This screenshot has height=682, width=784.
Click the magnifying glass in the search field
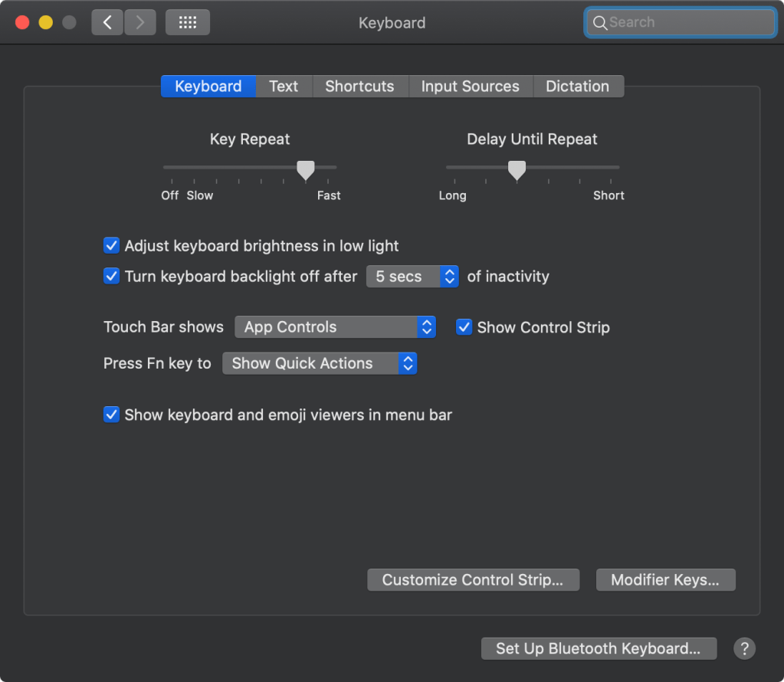pyautogui.click(x=600, y=22)
